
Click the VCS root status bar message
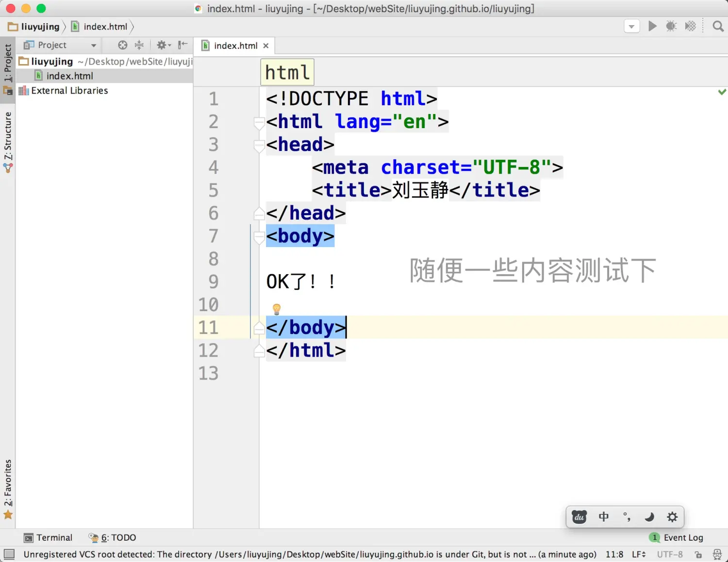coord(310,554)
